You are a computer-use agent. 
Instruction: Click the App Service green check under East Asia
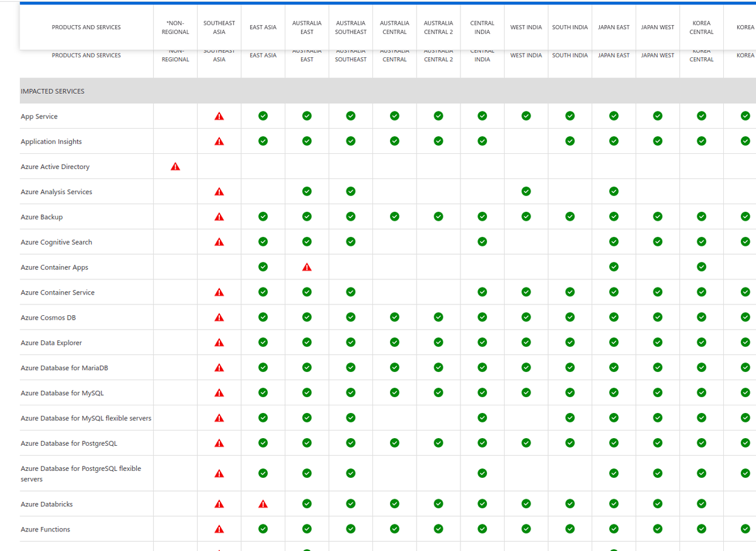(263, 116)
